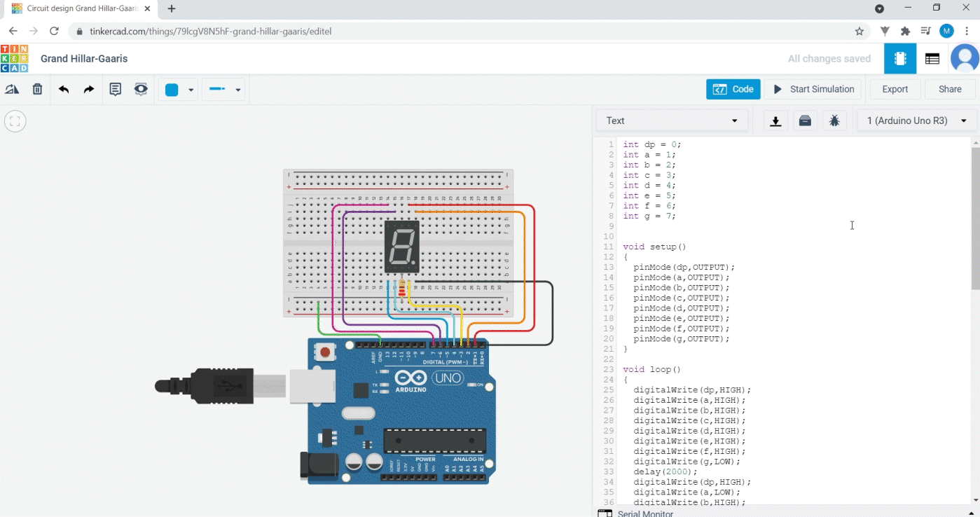Viewport: 980px width, 517px height.
Task: Toggle the Code editor panel
Action: 733,90
